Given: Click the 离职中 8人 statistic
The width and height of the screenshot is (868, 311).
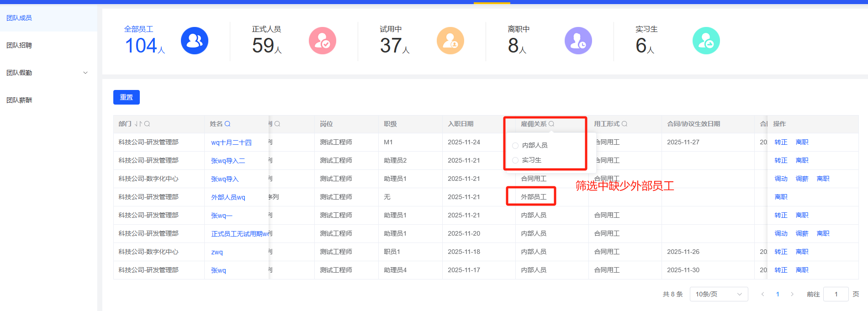Looking at the screenshot, I should coord(519,41).
